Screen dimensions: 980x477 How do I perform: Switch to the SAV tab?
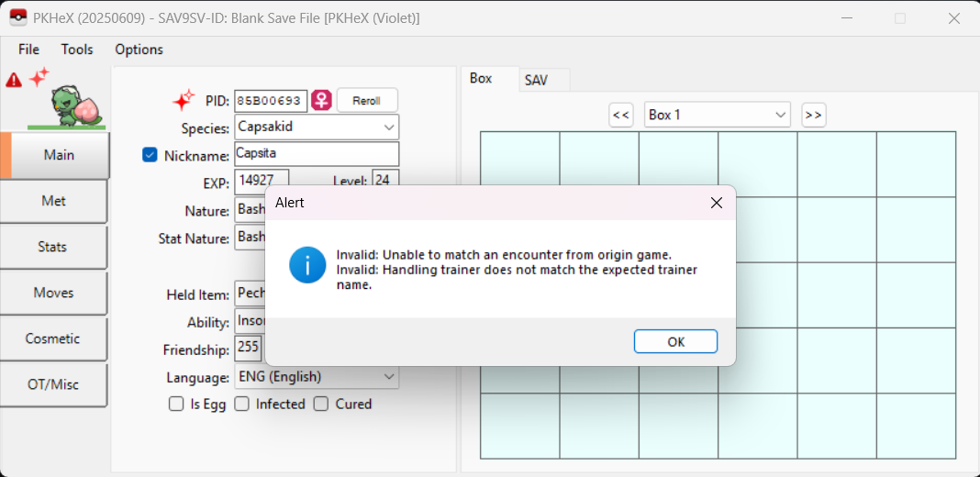tap(536, 80)
